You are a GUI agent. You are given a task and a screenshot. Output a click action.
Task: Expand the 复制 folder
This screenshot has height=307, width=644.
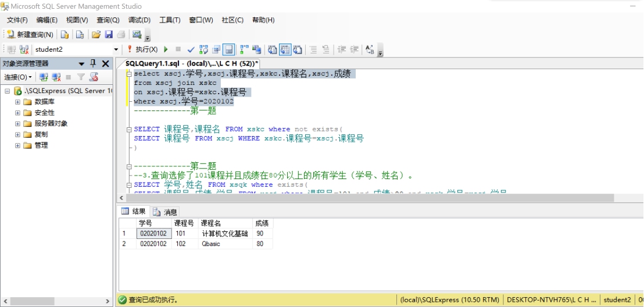[x=17, y=134]
